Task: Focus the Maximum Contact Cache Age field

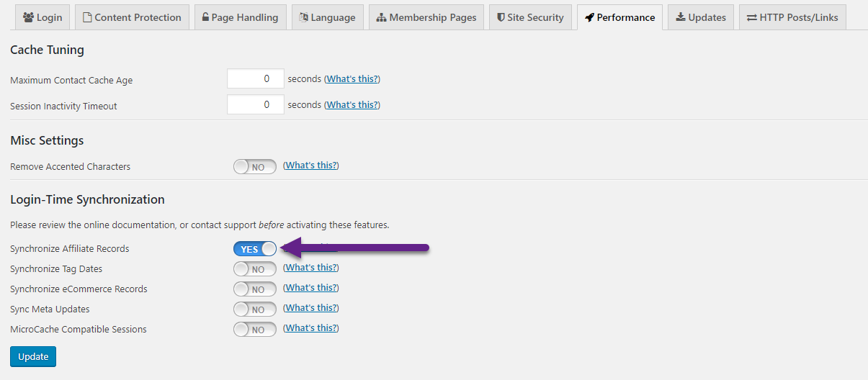Action: coord(256,79)
